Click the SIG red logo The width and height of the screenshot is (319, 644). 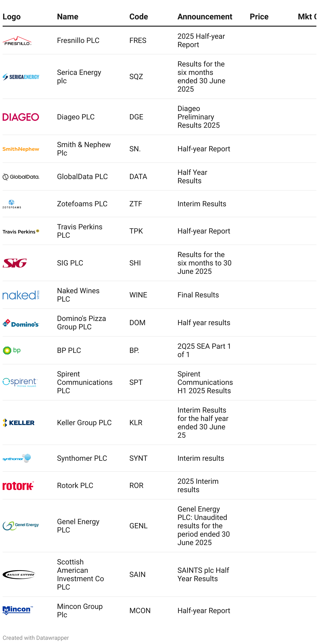15,263
